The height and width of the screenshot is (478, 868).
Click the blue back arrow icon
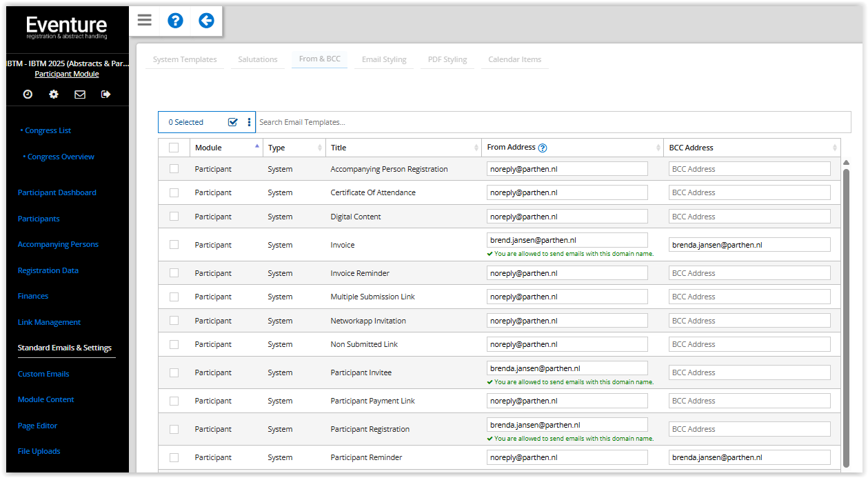click(x=206, y=21)
